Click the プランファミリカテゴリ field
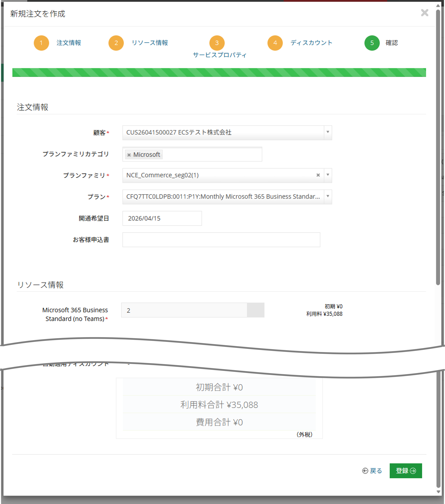Image resolution: width=445 pixels, height=504 pixels. coord(192,154)
